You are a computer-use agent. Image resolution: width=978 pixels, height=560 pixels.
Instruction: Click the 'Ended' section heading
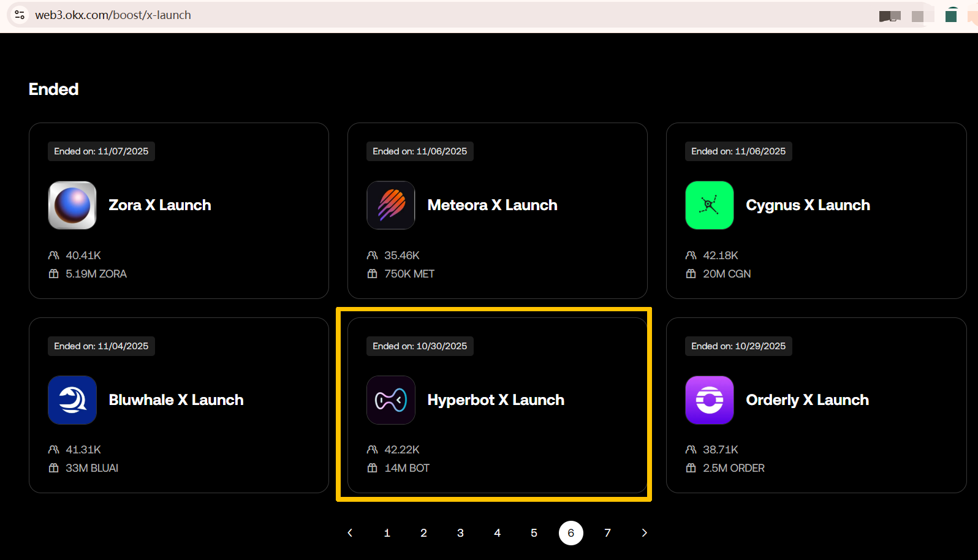click(53, 89)
